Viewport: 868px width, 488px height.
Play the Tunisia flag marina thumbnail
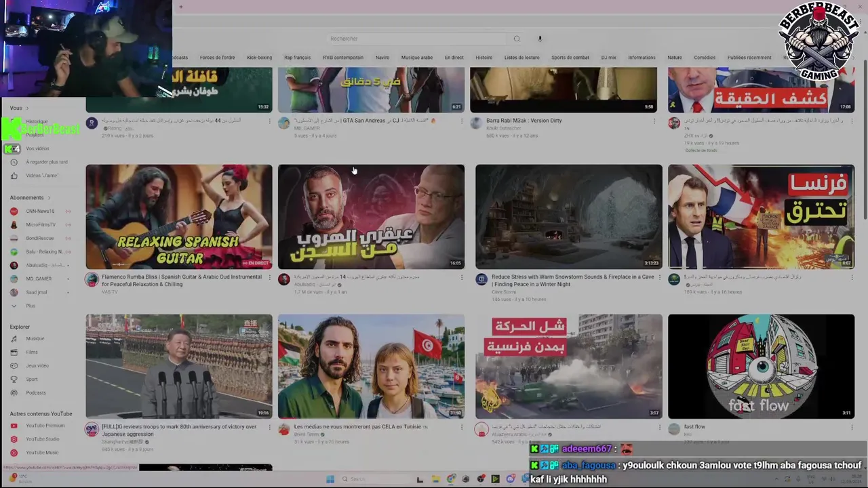371,366
